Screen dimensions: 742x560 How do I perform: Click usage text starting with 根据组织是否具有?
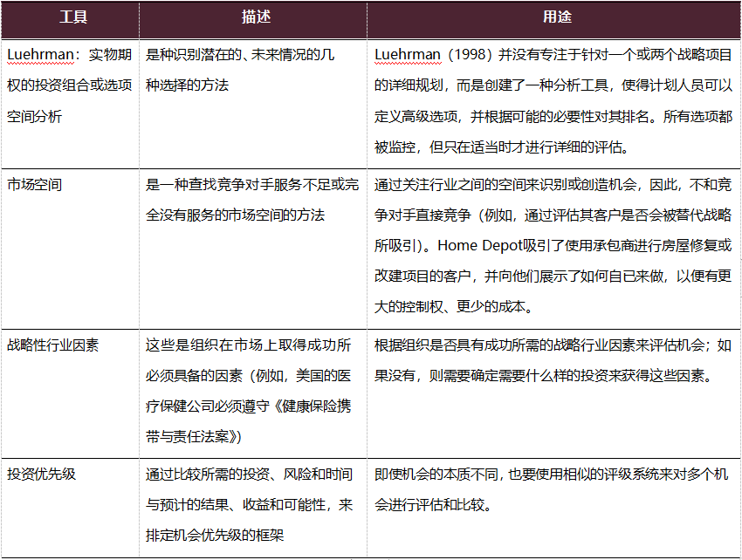pyautogui.click(x=553, y=345)
